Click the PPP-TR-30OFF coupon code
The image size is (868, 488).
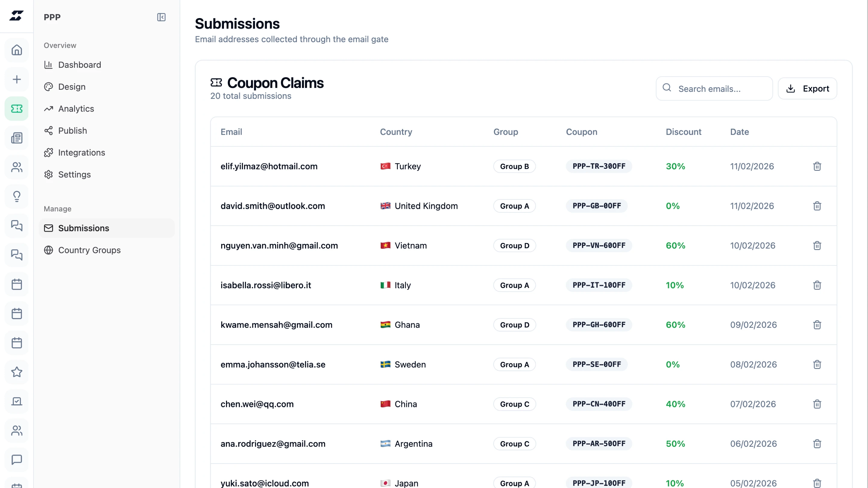(599, 166)
